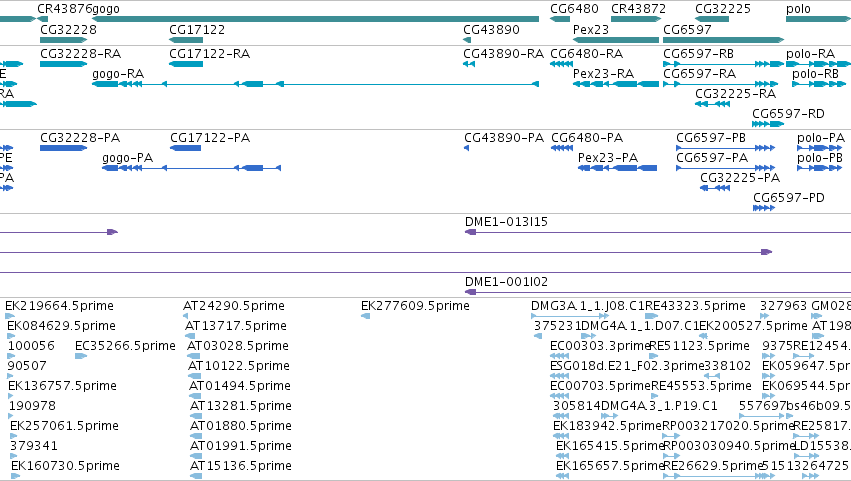Select the RE45553.5prime EST
Image resolution: width=851 pixels, height=481 pixels.
pos(655,396)
